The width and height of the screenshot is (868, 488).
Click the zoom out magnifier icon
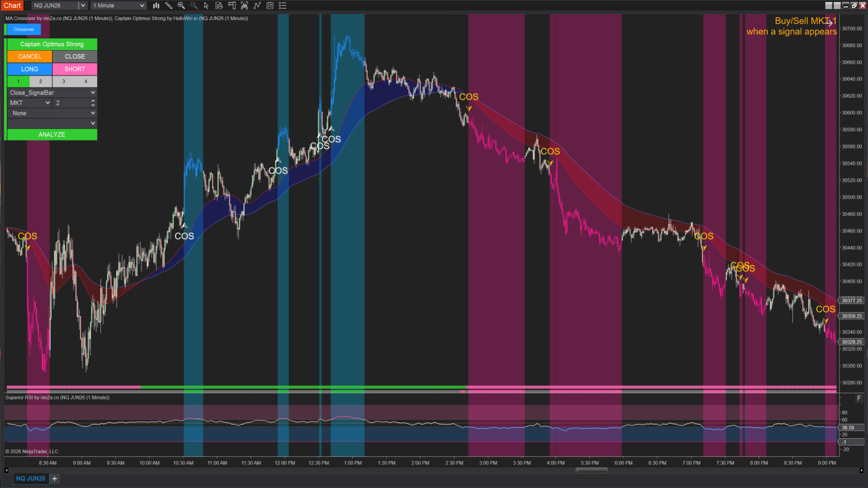pyautogui.click(x=194, y=5)
